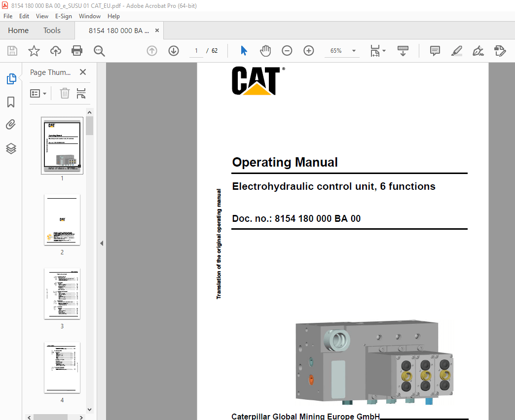Zoom out of the document
The width and height of the screenshot is (515, 420).
(287, 50)
